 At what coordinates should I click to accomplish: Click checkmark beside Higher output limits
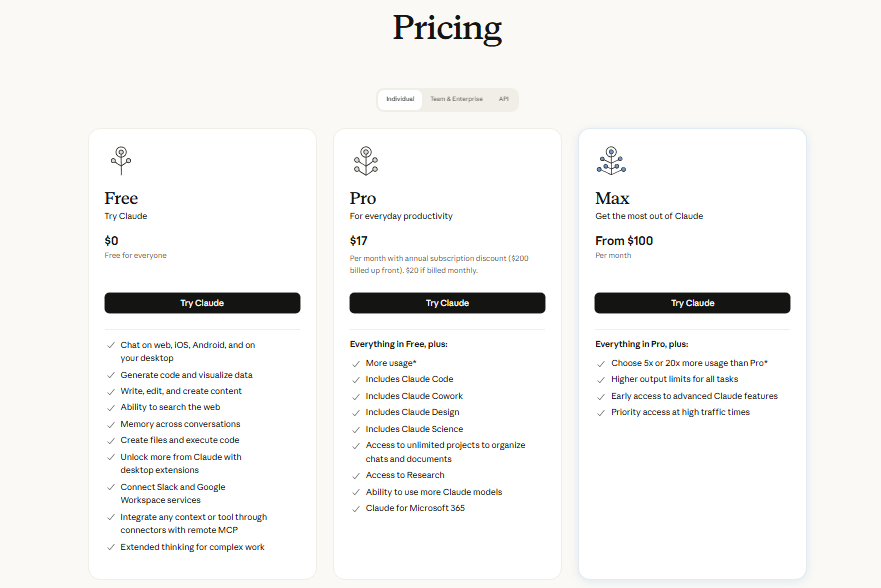[x=601, y=380]
